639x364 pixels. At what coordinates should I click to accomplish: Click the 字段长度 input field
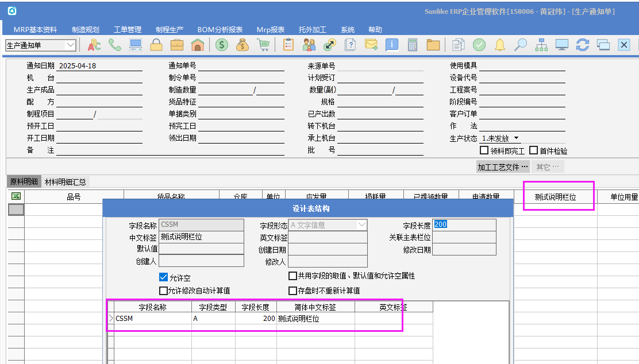coord(464,225)
